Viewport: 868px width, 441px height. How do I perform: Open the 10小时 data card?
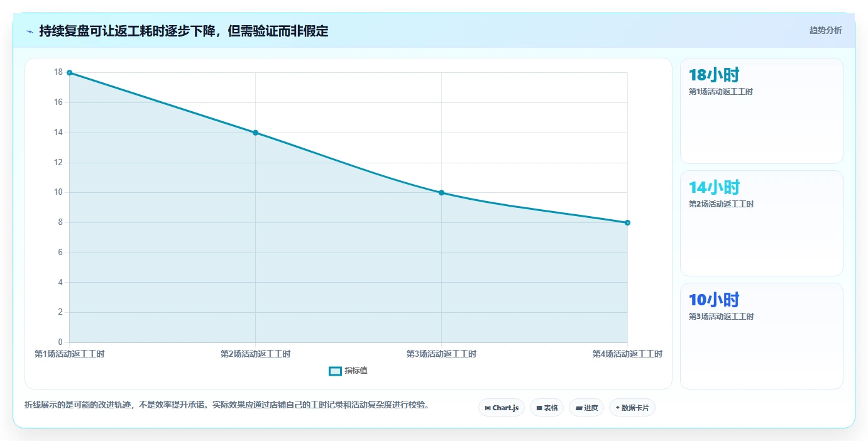click(761, 336)
